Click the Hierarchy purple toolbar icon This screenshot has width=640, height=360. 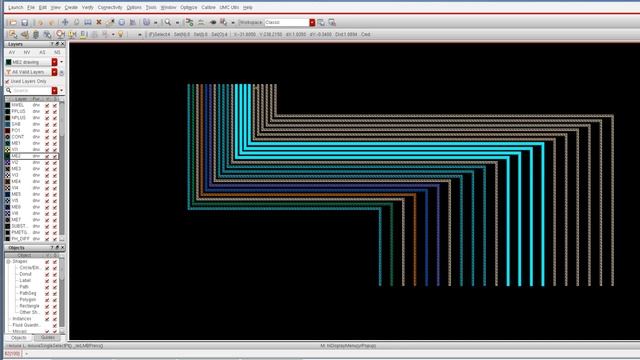click(x=146, y=22)
